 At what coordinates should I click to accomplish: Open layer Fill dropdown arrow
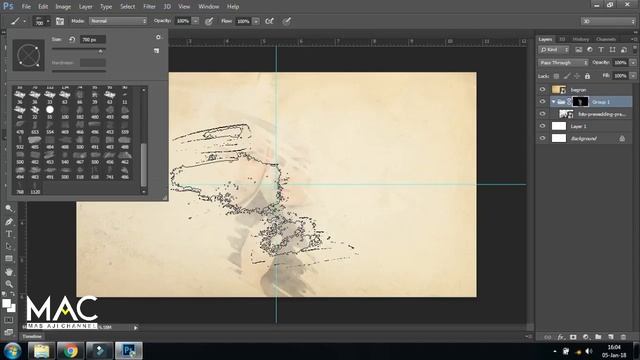click(x=633, y=76)
